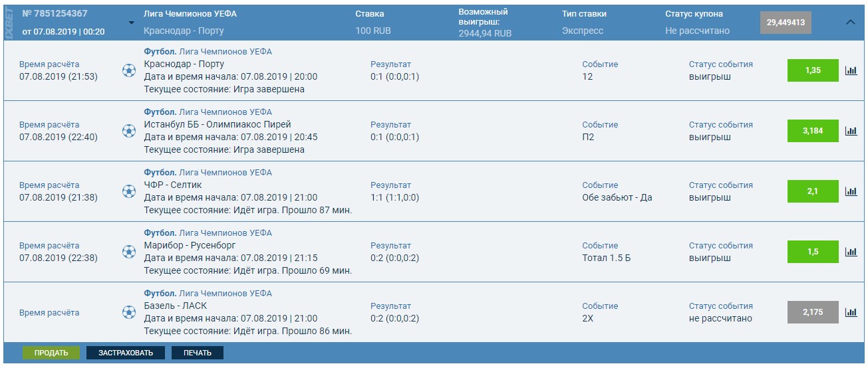Click football icon next to Базель - ЛАСК

[x=129, y=312]
